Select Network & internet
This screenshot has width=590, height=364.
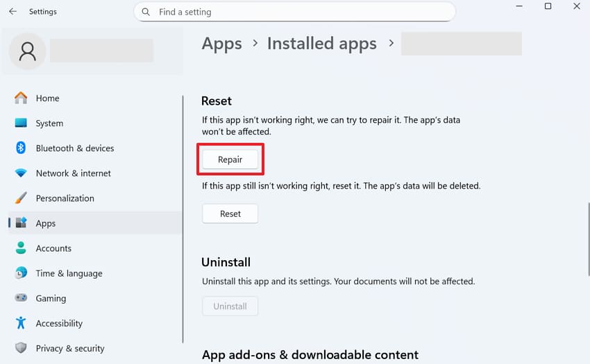[95, 173]
